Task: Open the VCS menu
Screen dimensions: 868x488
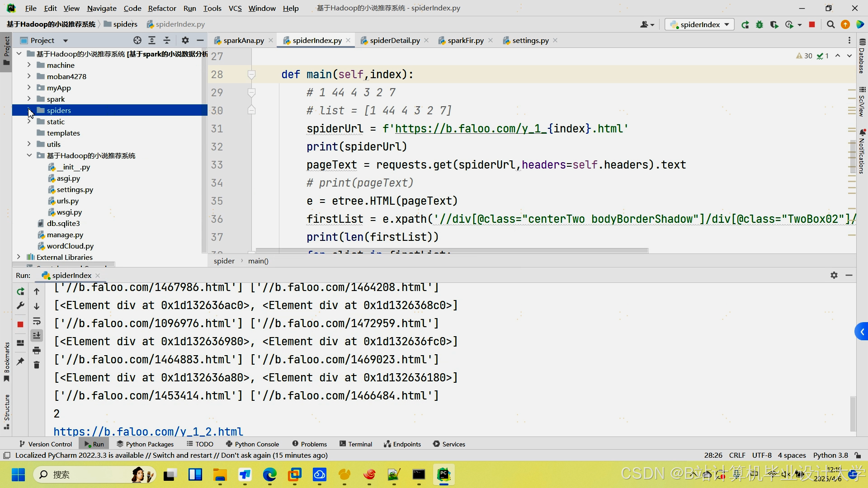Action: click(x=235, y=8)
